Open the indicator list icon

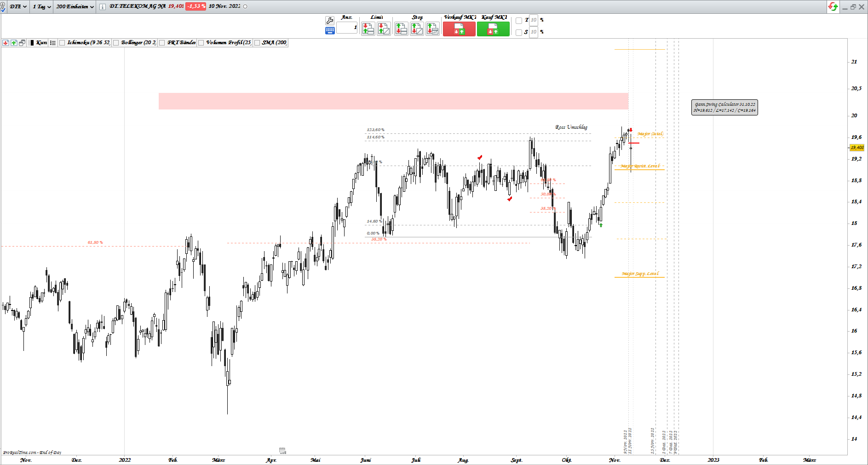tap(53, 43)
